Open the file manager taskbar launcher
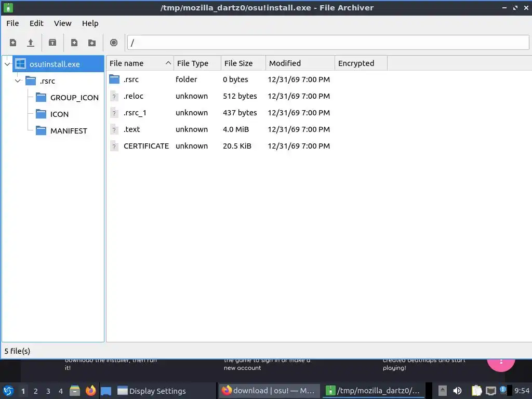This screenshot has height=399, width=532. [75, 391]
